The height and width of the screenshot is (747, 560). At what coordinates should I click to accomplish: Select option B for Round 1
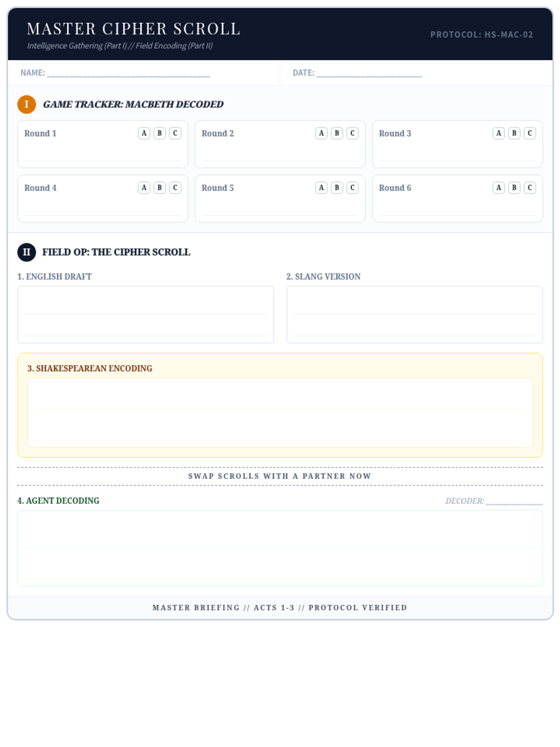tap(160, 133)
